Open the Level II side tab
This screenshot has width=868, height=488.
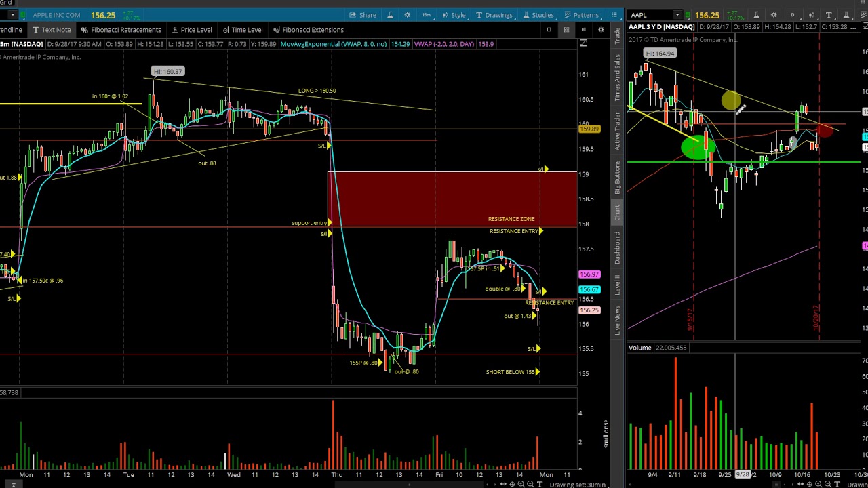(617, 285)
